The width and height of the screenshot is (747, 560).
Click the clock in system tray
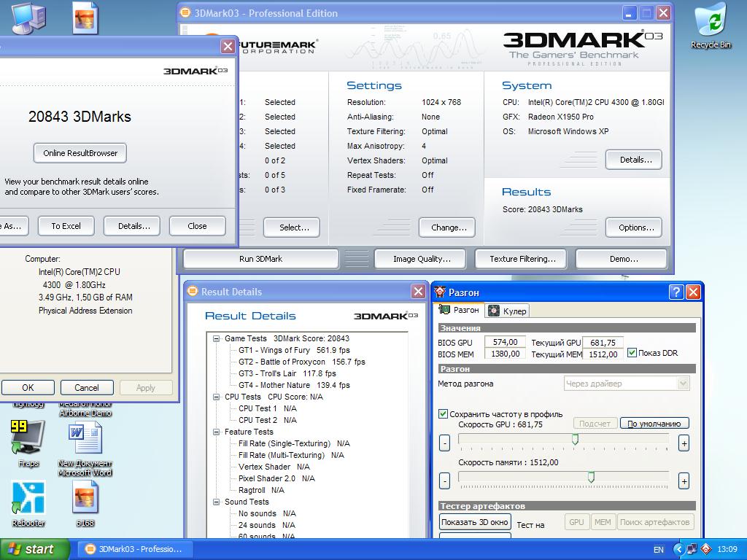point(727,550)
